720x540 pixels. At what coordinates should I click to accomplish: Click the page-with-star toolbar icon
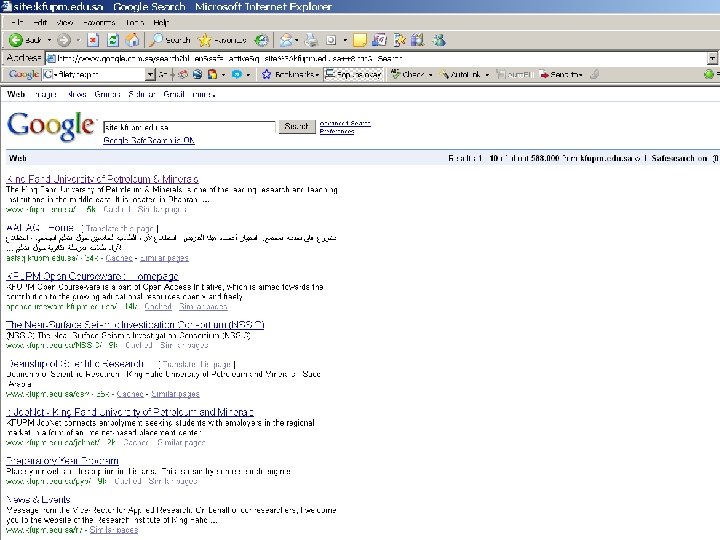pos(399,40)
